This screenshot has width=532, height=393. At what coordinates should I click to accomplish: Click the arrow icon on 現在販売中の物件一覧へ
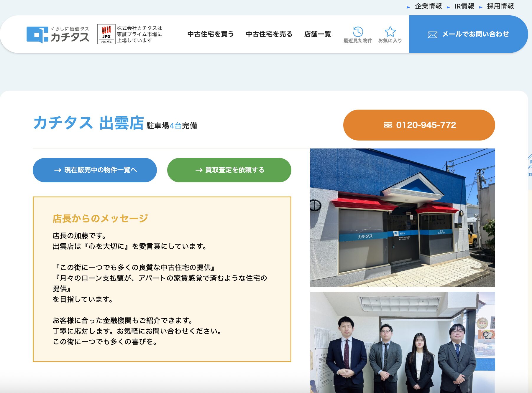58,170
